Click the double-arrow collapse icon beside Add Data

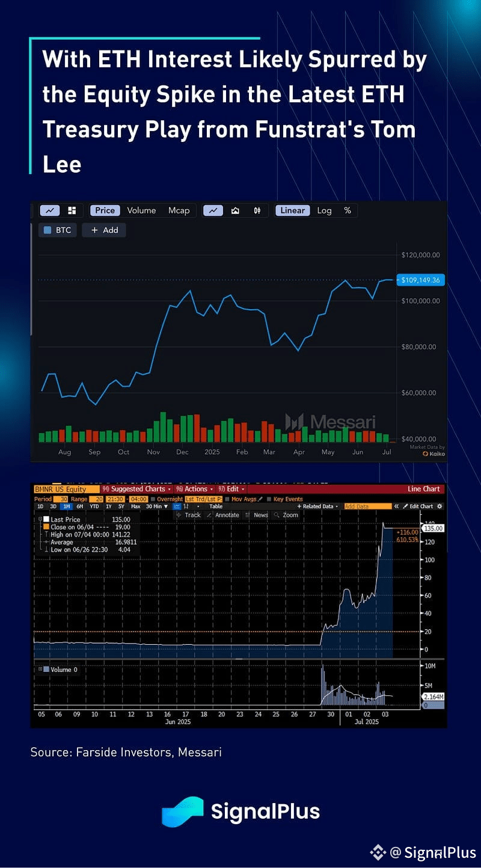coord(397,506)
